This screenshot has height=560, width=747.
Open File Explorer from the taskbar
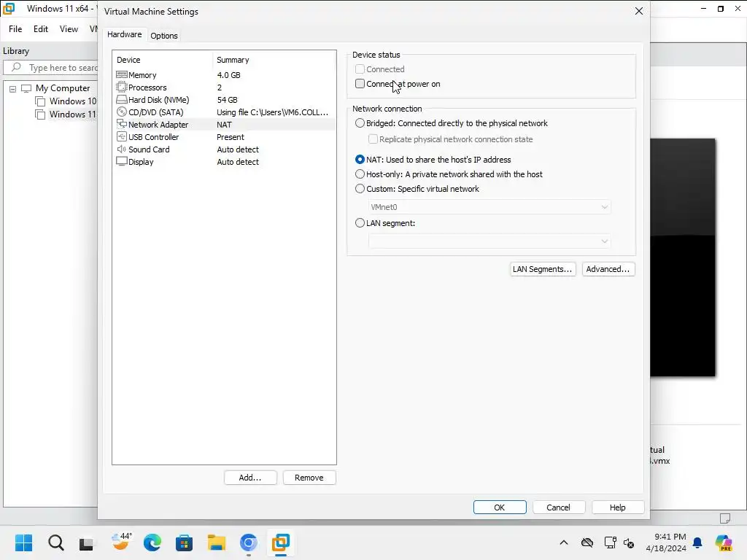(216, 542)
